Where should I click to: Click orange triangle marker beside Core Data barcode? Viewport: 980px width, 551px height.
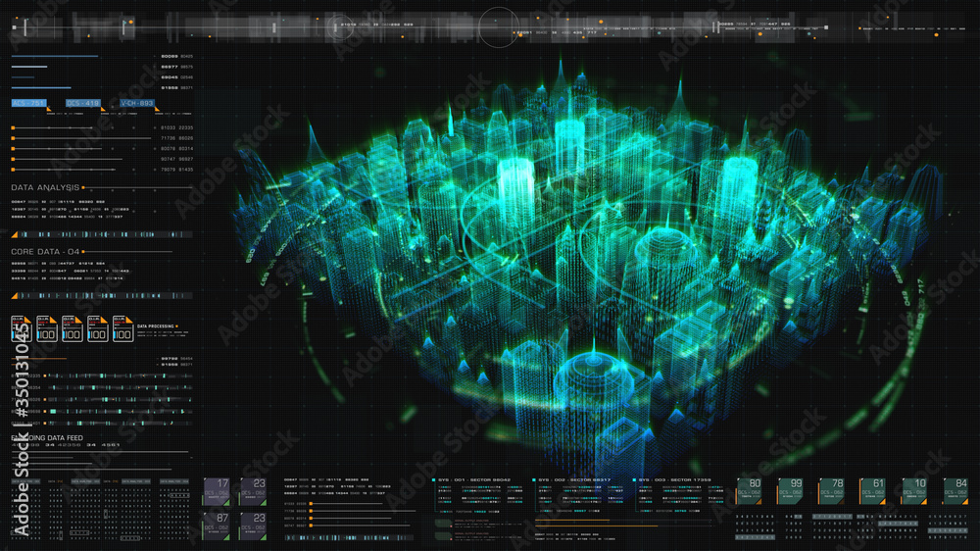(x=15, y=296)
